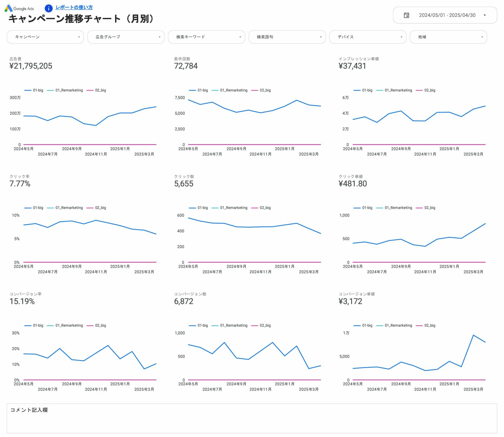Click the コンバージョン単価 scorecard value ¥3,172
The width and height of the screenshot is (504, 437).
[x=350, y=302]
